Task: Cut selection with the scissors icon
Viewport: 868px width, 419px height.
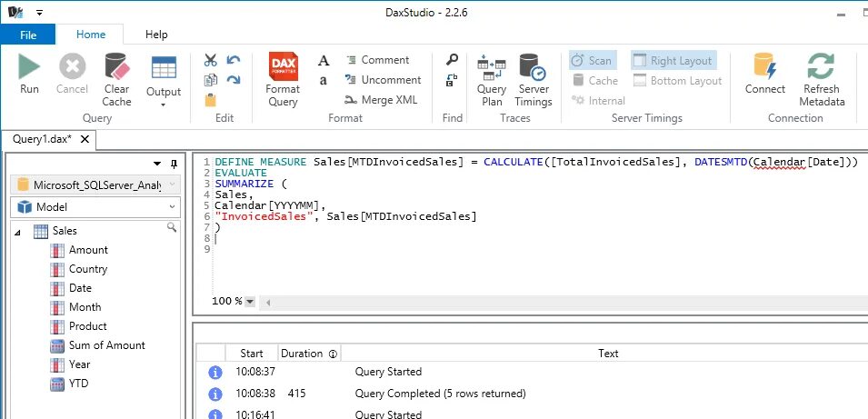Action: 210,60
